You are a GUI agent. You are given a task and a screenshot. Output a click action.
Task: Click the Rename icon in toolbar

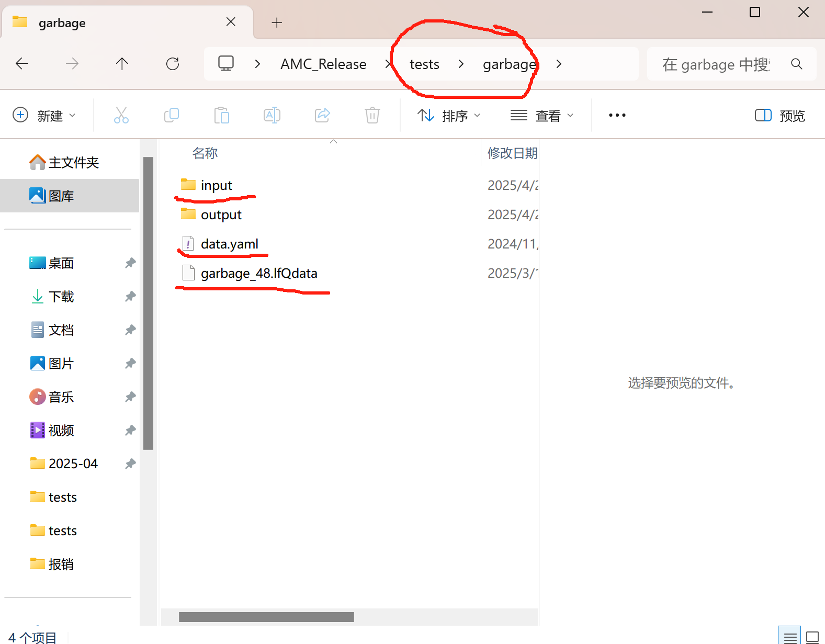(x=272, y=115)
